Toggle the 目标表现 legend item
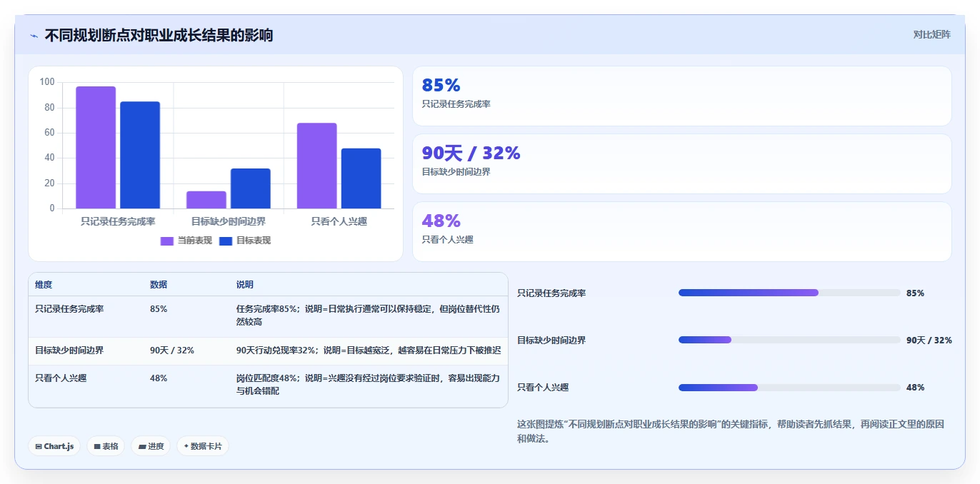 tap(245, 241)
